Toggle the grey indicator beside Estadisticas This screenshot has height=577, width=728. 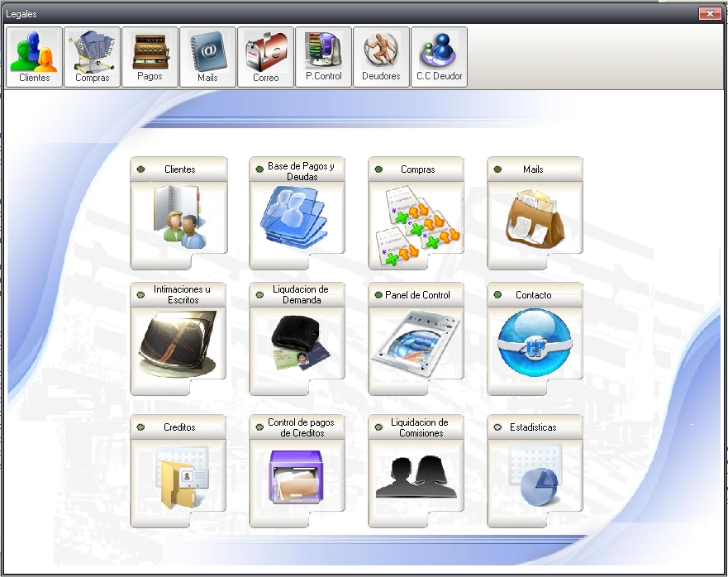pyautogui.click(x=497, y=427)
